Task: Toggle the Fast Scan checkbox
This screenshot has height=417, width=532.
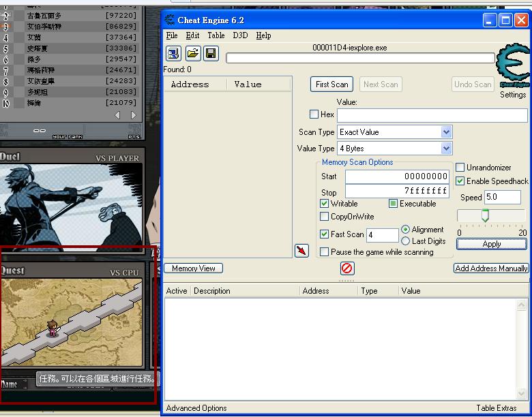Action: click(324, 234)
